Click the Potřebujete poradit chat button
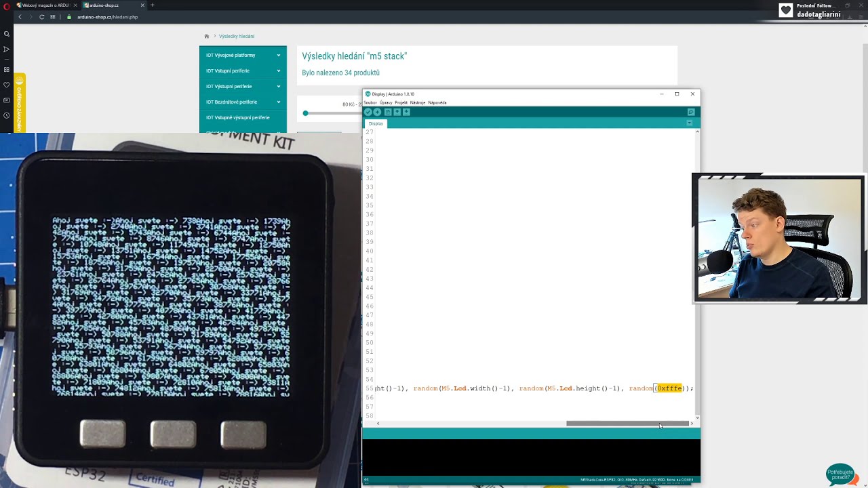The width and height of the screenshot is (868, 488). [842, 474]
